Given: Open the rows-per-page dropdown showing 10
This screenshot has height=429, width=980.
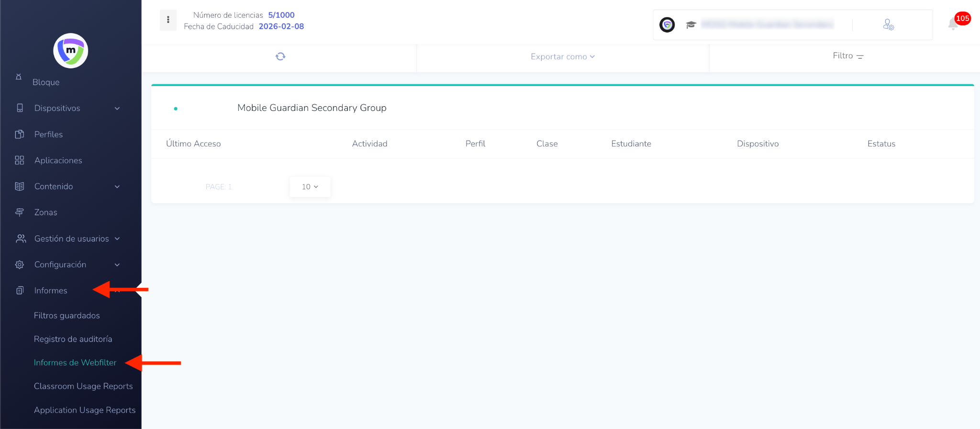Looking at the screenshot, I should [x=310, y=187].
